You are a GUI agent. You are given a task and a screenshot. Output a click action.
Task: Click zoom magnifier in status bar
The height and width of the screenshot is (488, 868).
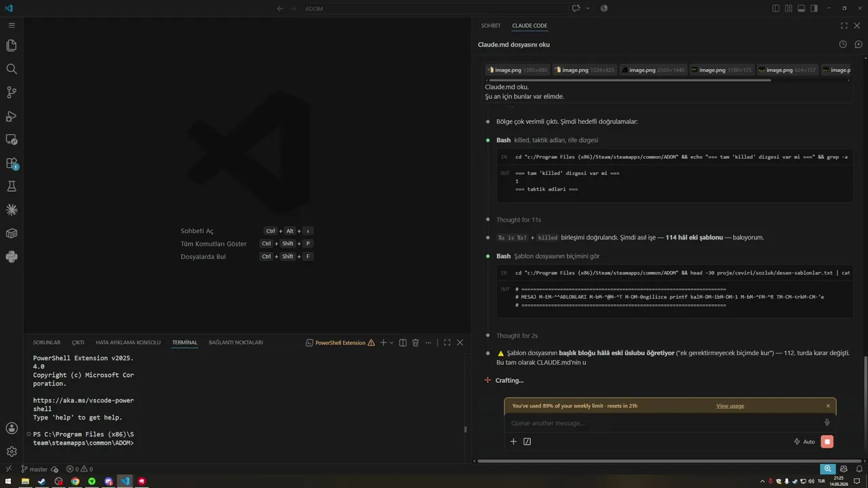tap(827, 468)
